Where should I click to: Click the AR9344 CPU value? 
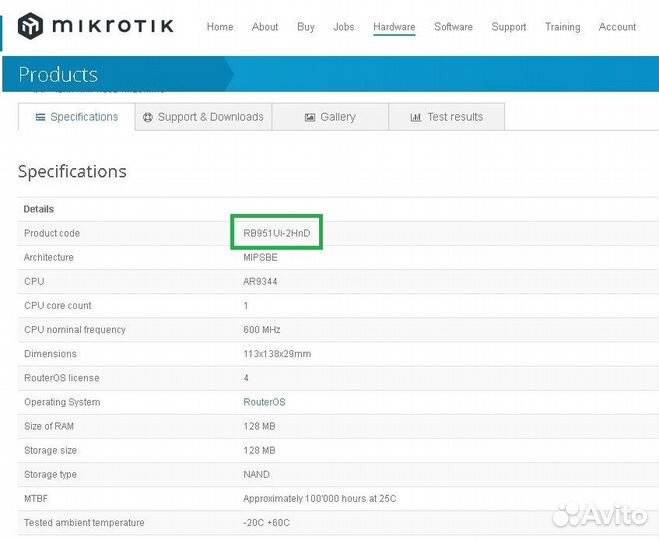point(260,282)
